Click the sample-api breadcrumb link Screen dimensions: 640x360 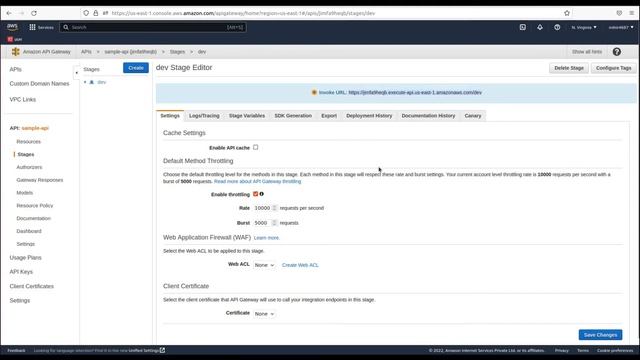coord(131,52)
